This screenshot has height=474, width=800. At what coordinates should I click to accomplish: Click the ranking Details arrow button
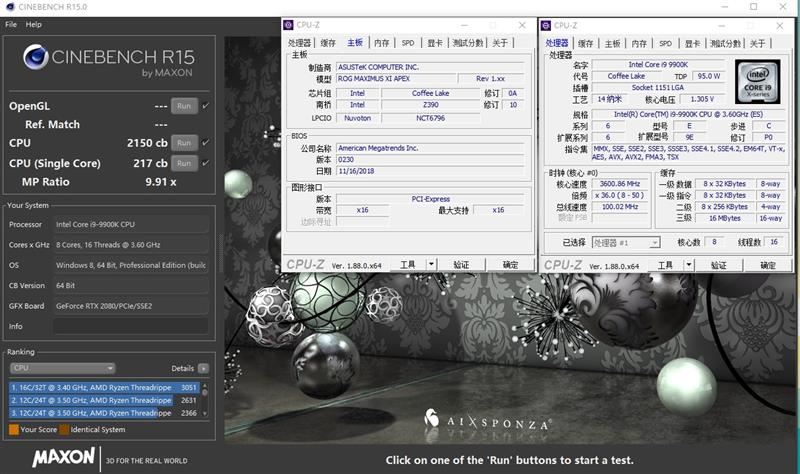[203, 368]
